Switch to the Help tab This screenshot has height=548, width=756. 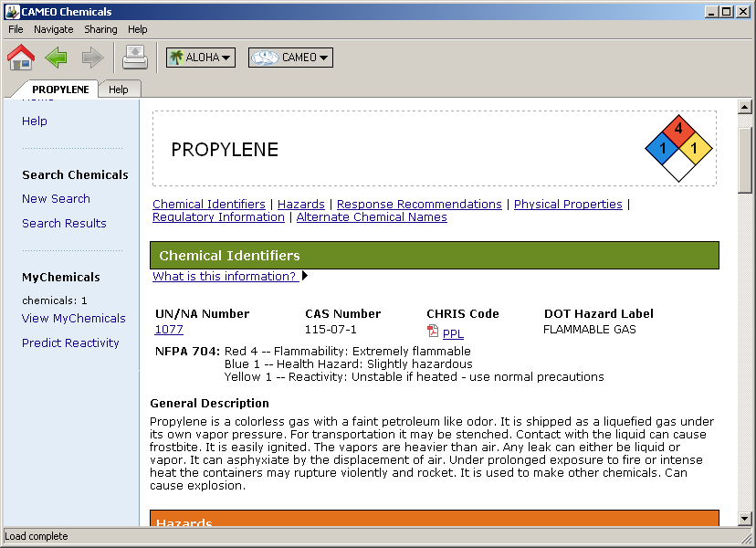point(118,90)
